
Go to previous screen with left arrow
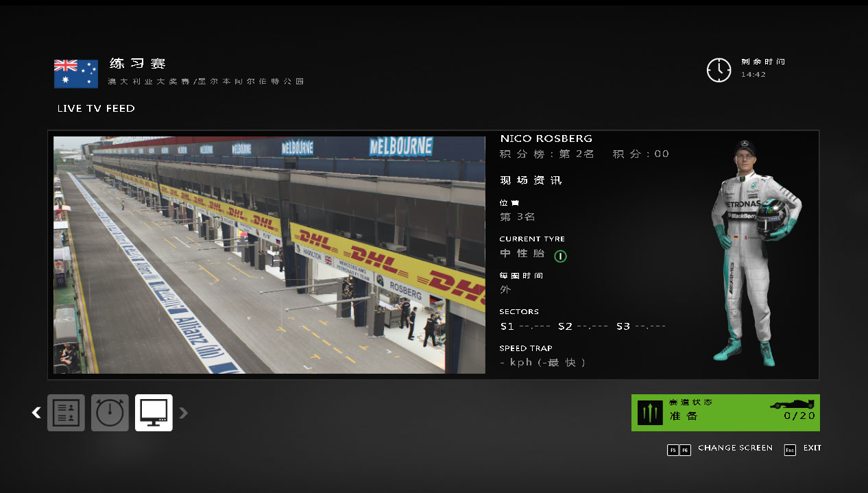[x=36, y=413]
